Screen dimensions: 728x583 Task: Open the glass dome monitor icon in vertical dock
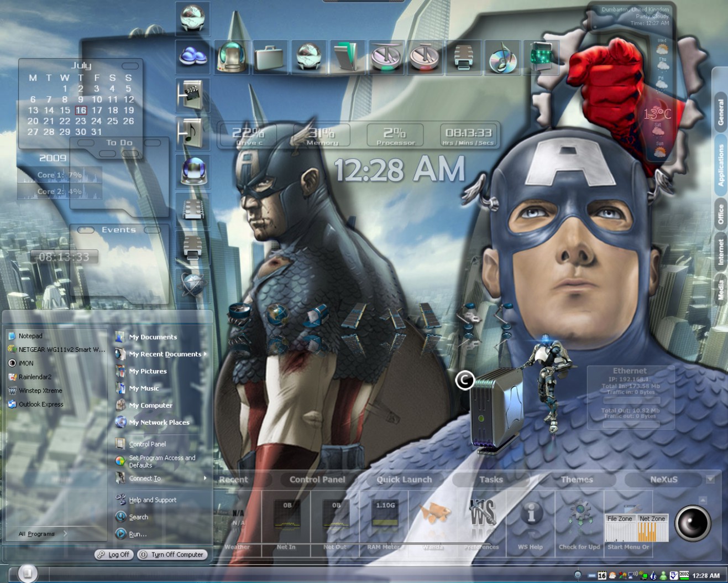193,171
